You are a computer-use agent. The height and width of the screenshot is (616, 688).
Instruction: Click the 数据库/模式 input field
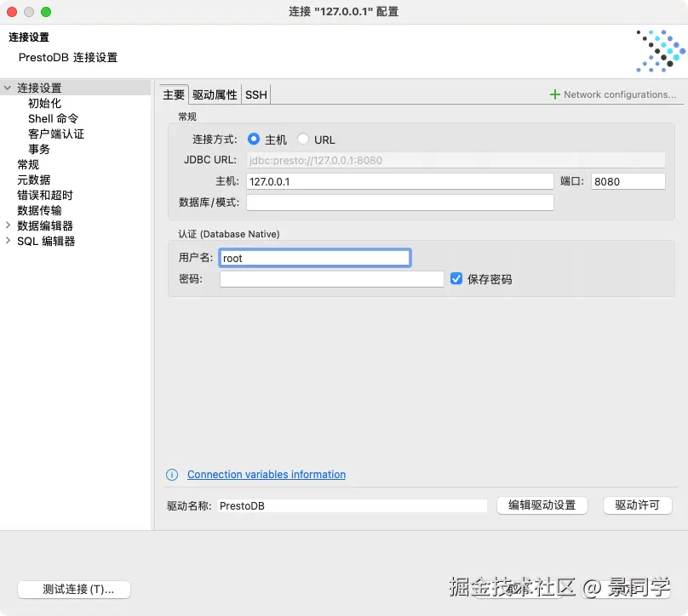click(x=399, y=202)
